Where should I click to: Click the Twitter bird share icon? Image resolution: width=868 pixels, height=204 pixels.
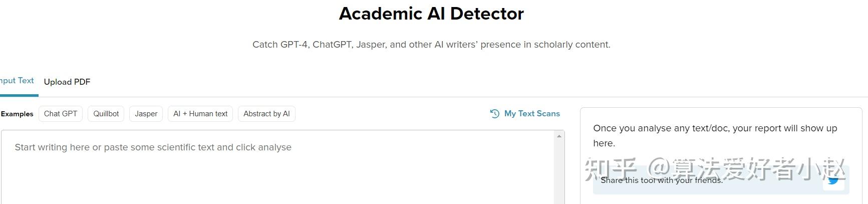833,181
